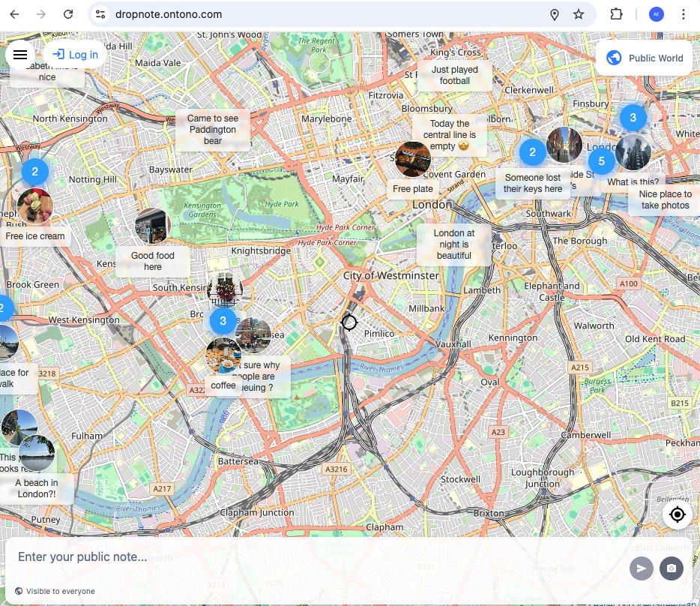Bookmark this page with star icon
The width and height of the screenshot is (700, 606).
coord(579,14)
